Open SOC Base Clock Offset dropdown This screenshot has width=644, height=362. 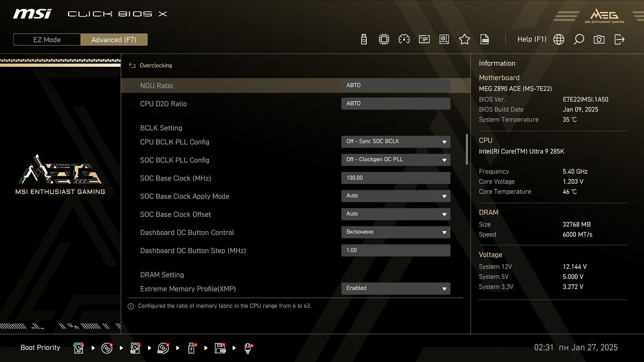click(x=396, y=214)
